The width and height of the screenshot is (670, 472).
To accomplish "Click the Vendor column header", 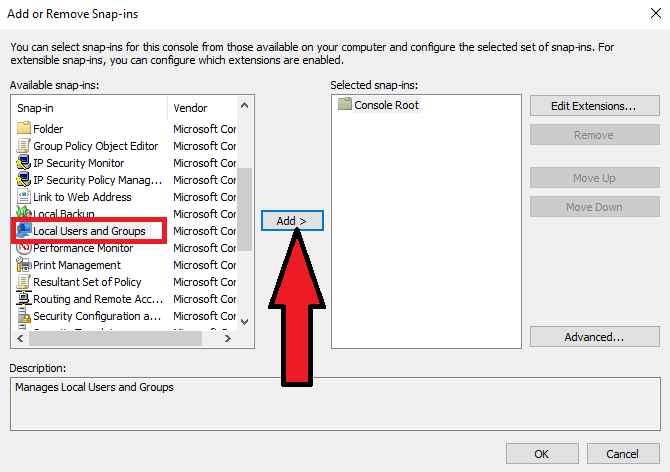I will (x=203, y=107).
